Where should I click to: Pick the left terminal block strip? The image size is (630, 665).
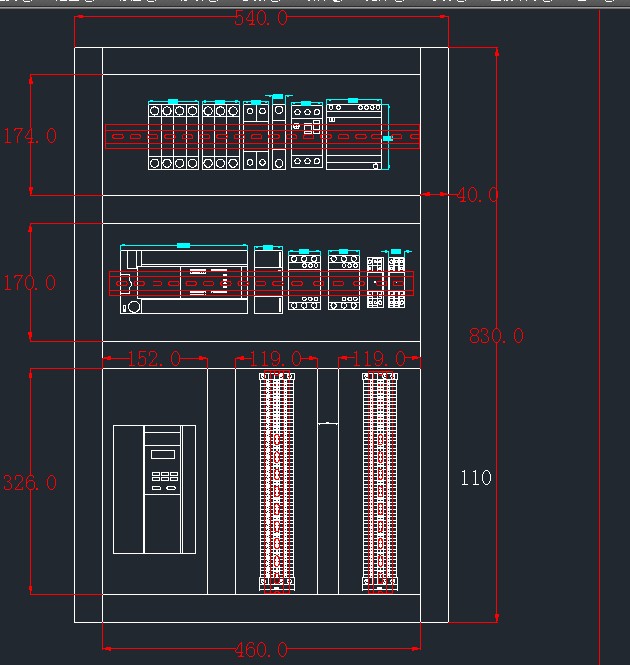point(277,480)
